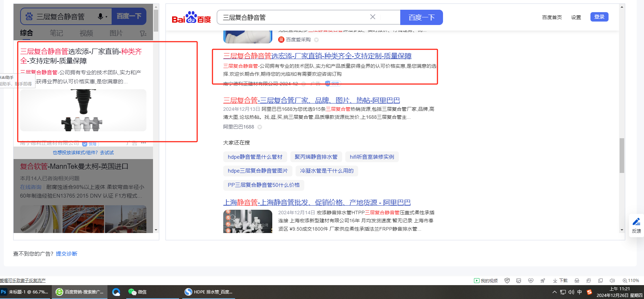Select related search 冷凝水管是干什么用的
Image resolution: width=644 pixels, height=299 pixels.
[x=327, y=171]
